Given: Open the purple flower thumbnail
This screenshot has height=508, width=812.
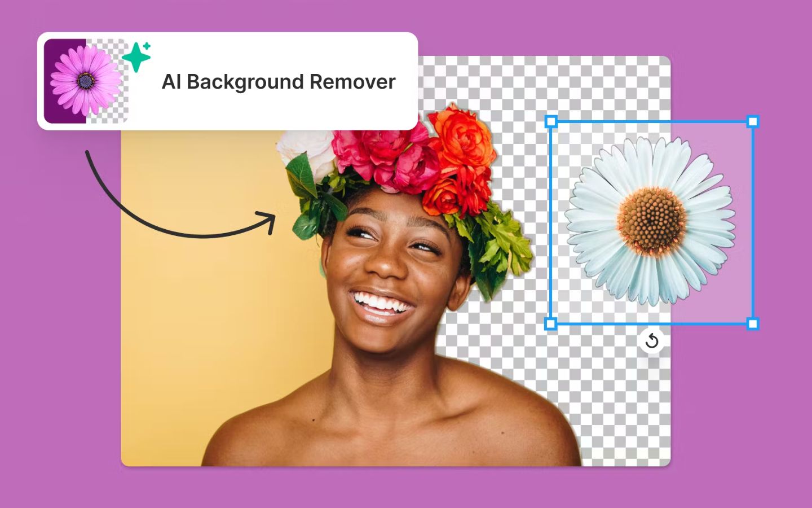Looking at the screenshot, I should point(86,81).
